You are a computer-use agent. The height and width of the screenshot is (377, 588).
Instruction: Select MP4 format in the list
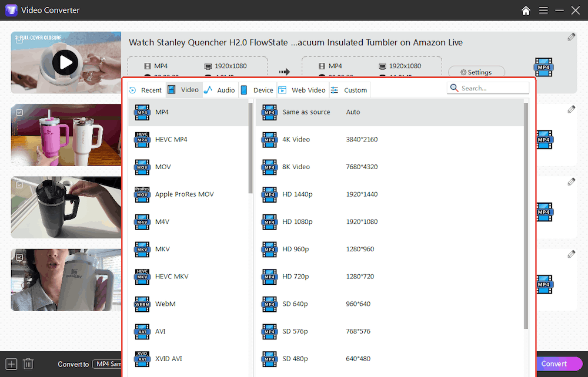(x=188, y=112)
